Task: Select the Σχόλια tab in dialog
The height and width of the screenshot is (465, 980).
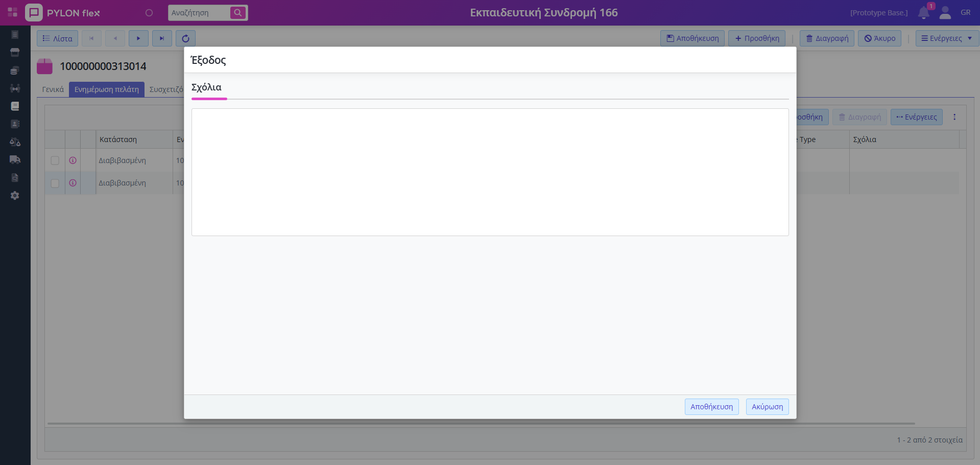Action: coord(207,87)
